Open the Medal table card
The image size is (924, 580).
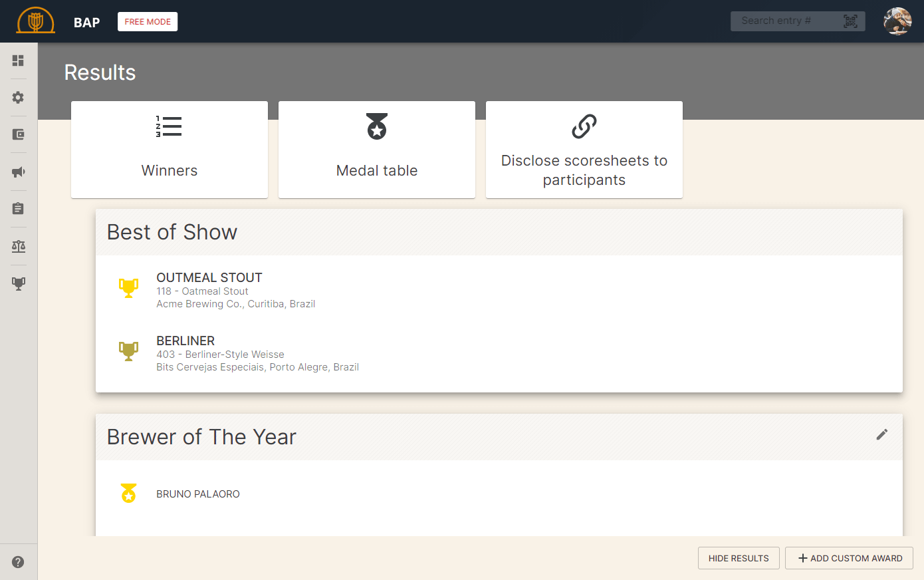pyautogui.click(x=377, y=150)
